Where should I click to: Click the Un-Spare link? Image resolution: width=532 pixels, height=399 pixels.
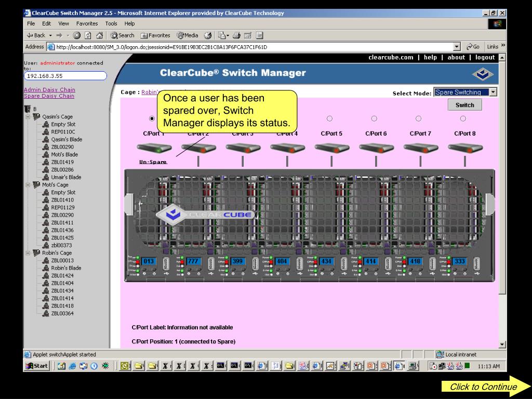pos(153,162)
